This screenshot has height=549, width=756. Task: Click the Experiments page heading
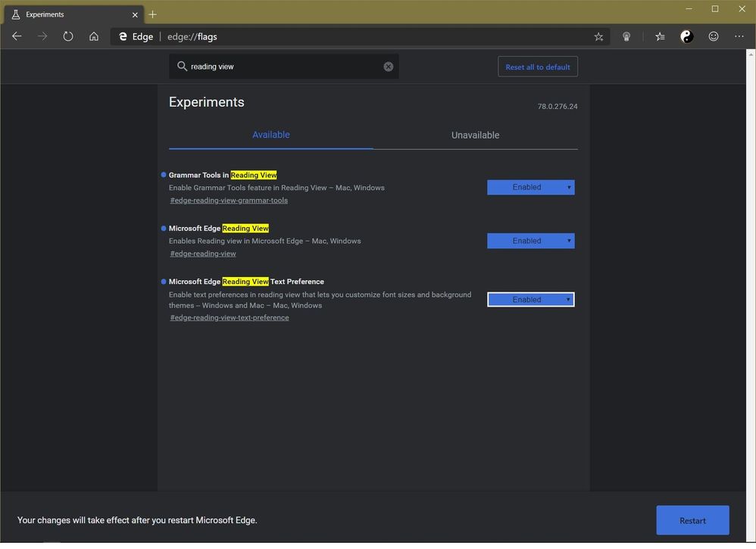206,102
